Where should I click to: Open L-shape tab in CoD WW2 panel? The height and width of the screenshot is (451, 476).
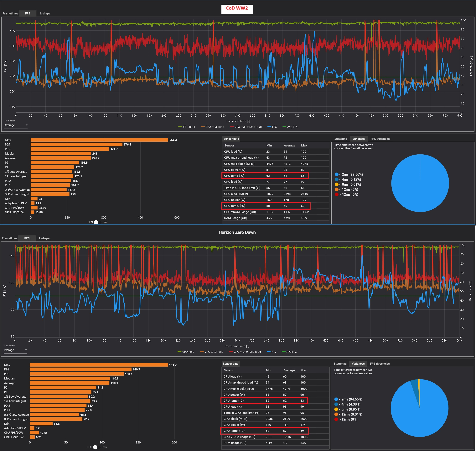45,13
